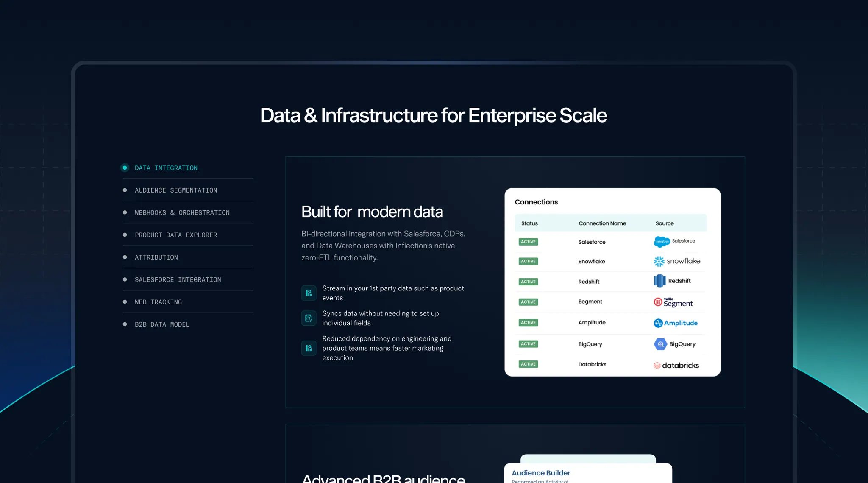The image size is (868, 483).
Task: Click the bullet beside Attribution
Action: coord(125,257)
